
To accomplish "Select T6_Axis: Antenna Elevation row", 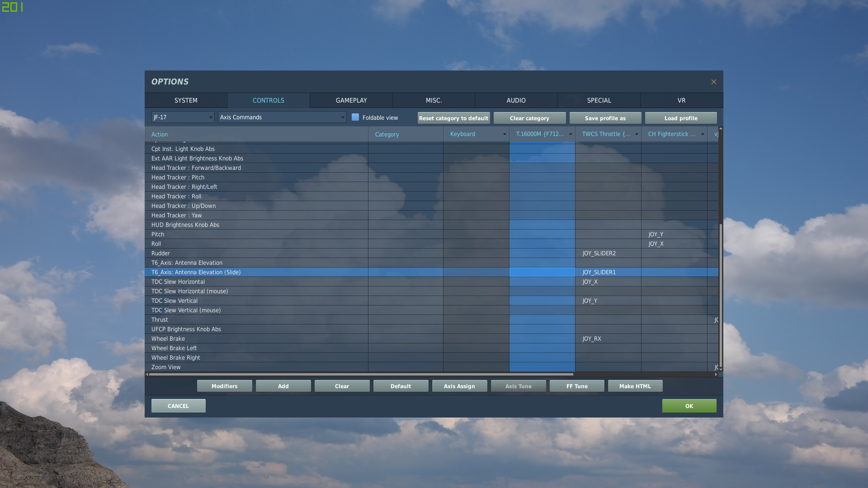I will [x=431, y=263].
